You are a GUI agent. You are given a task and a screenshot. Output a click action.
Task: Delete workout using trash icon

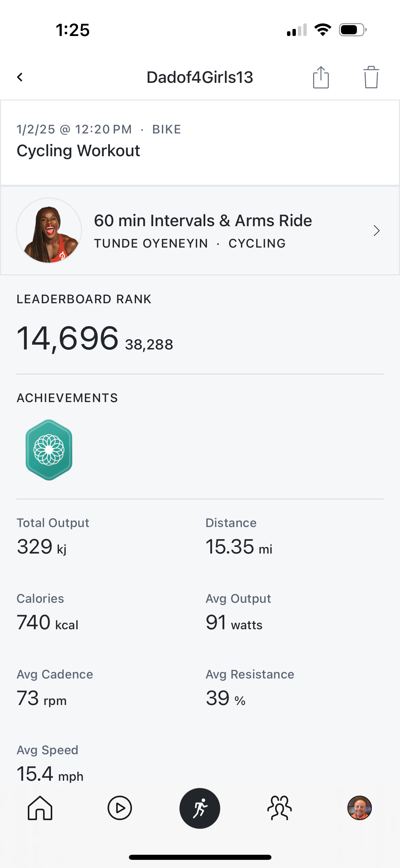(x=371, y=77)
